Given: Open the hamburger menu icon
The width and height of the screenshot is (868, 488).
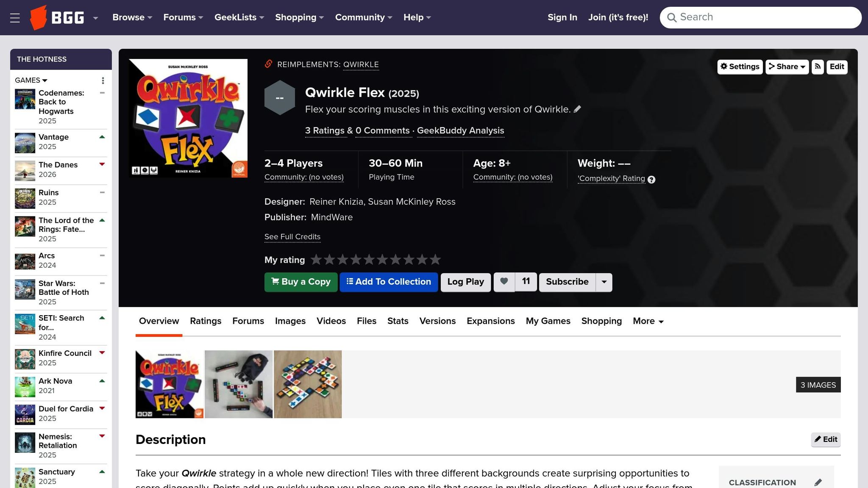Looking at the screenshot, I should [15, 18].
